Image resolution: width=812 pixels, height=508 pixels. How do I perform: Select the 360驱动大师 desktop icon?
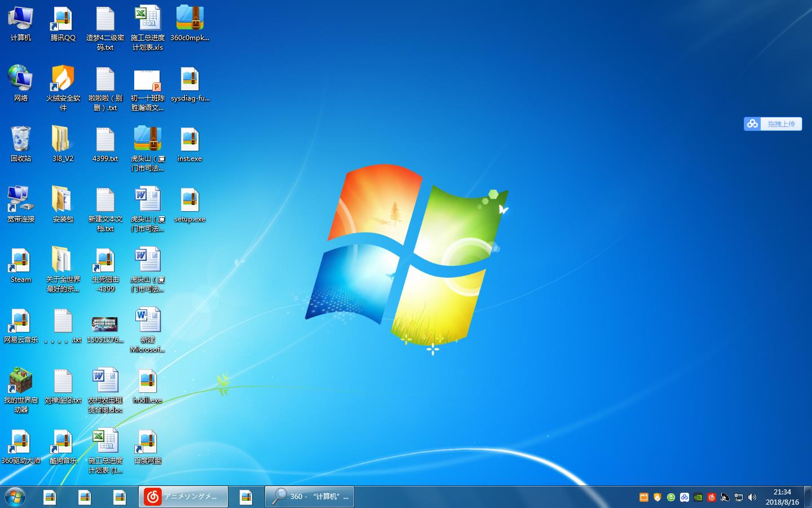pos(21,443)
